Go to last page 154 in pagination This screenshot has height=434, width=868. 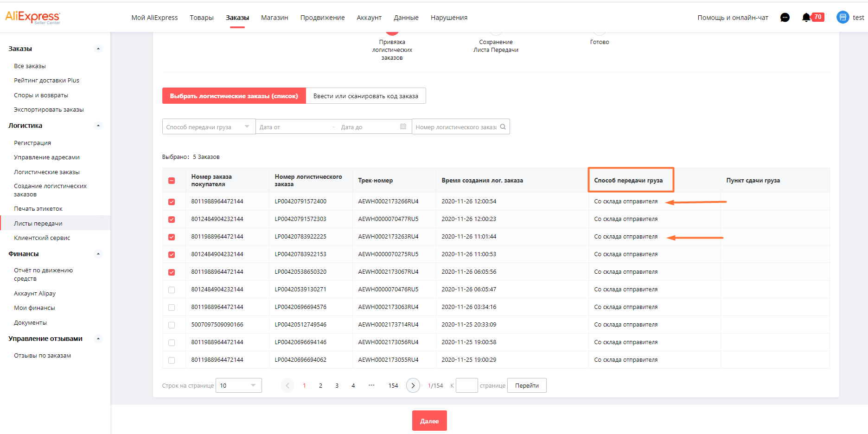tap(393, 385)
